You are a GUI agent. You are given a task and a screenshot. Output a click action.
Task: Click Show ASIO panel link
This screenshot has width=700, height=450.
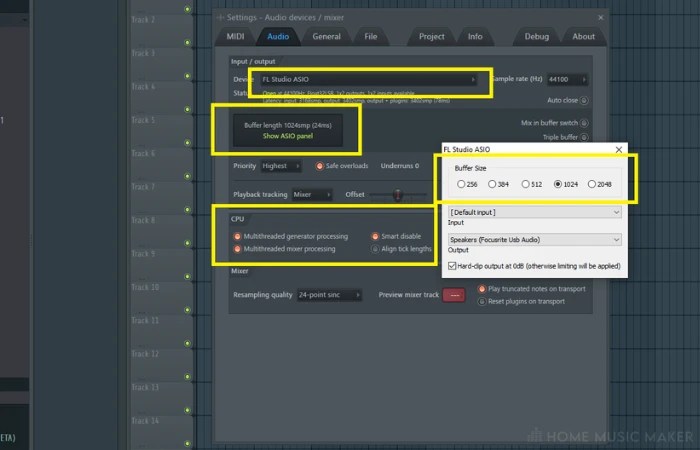coord(287,136)
